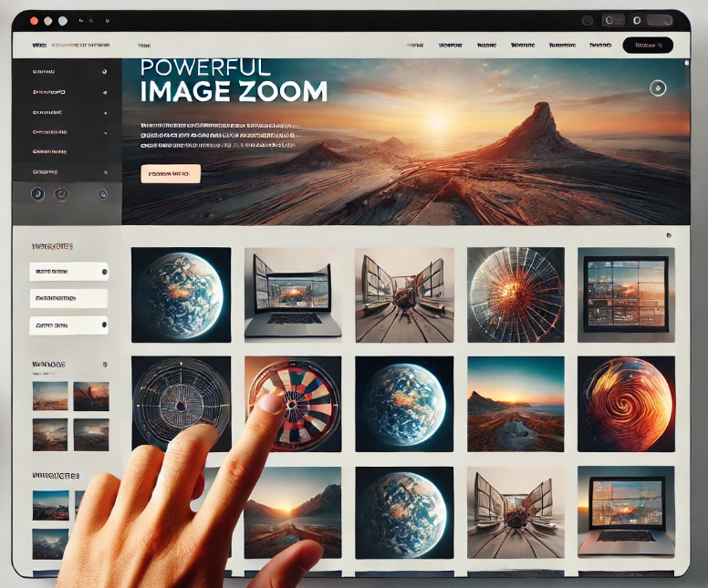Toggle the dot on the first white filter pill
This screenshot has height=588, width=708.
(x=105, y=272)
